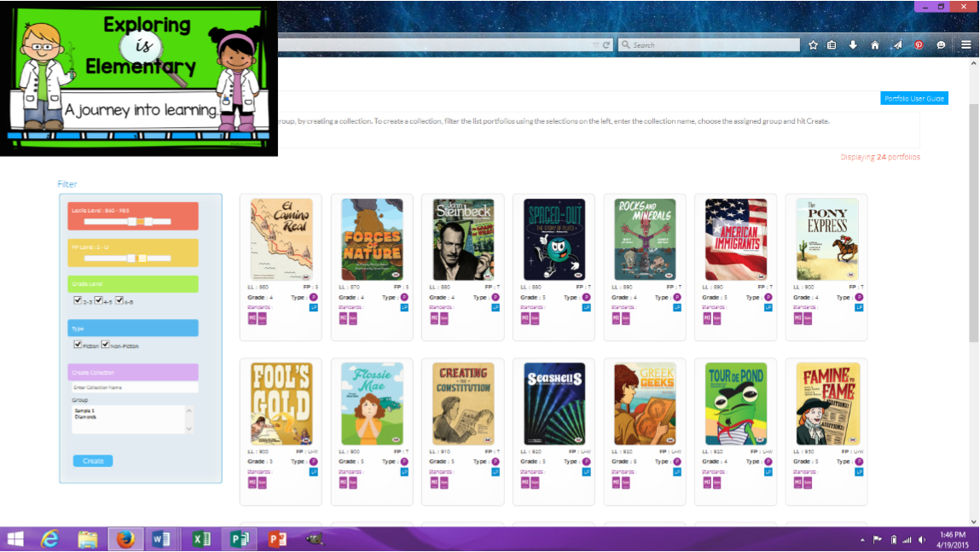Click the Lexile Level right slider handle

point(148,221)
